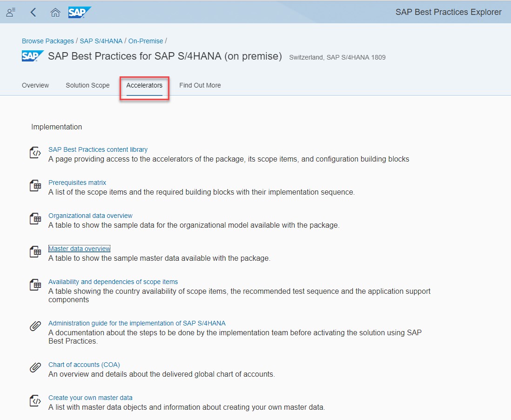Open the Master data overview link
Screen dimensions: 511x420
pyautogui.click(x=79, y=249)
